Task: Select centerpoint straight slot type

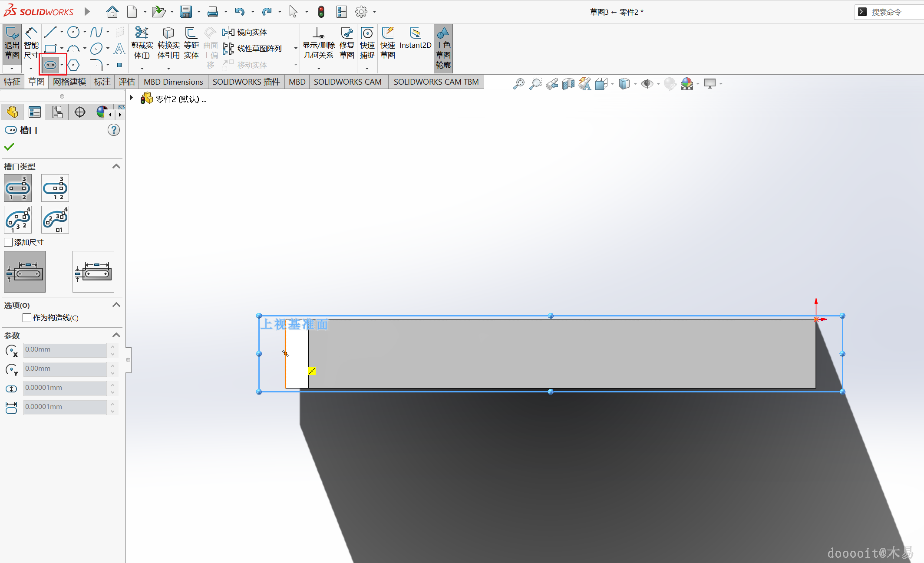Action: [55, 188]
